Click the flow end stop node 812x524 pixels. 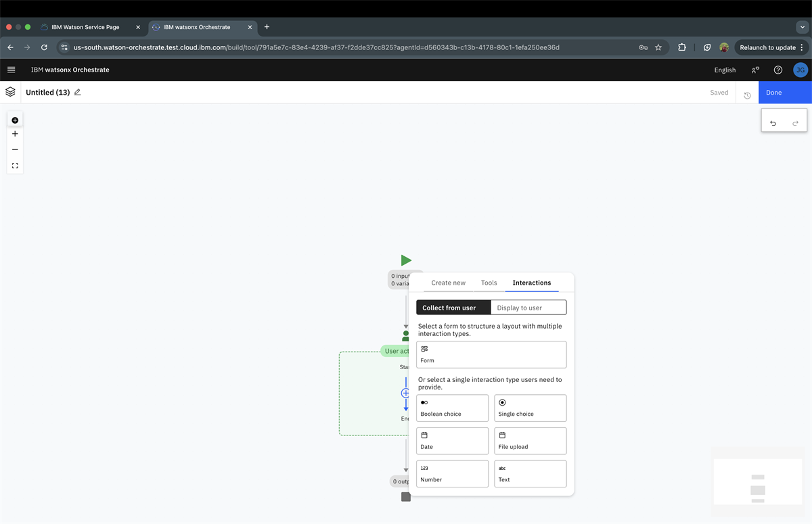(406, 497)
